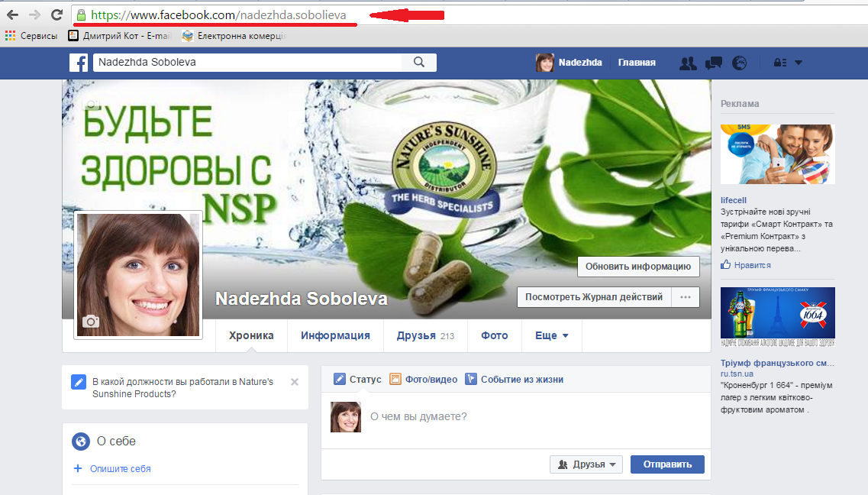Reload the page with the refresh icon
This screenshot has width=868, height=495.
(x=56, y=15)
